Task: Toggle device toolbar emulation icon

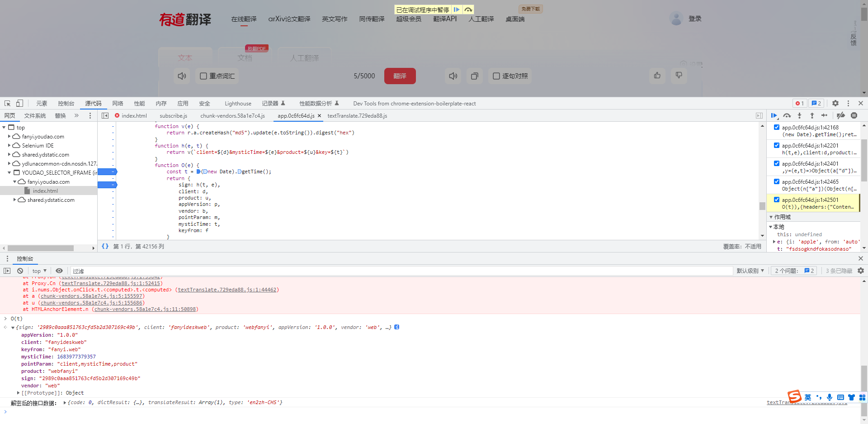Action: pos(19,103)
